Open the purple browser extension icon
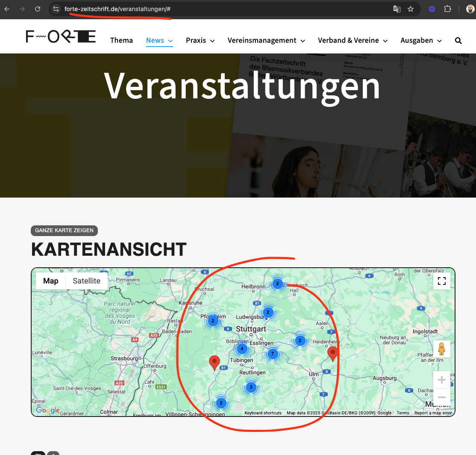This screenshot has height=455, width=476. (432, 9)
